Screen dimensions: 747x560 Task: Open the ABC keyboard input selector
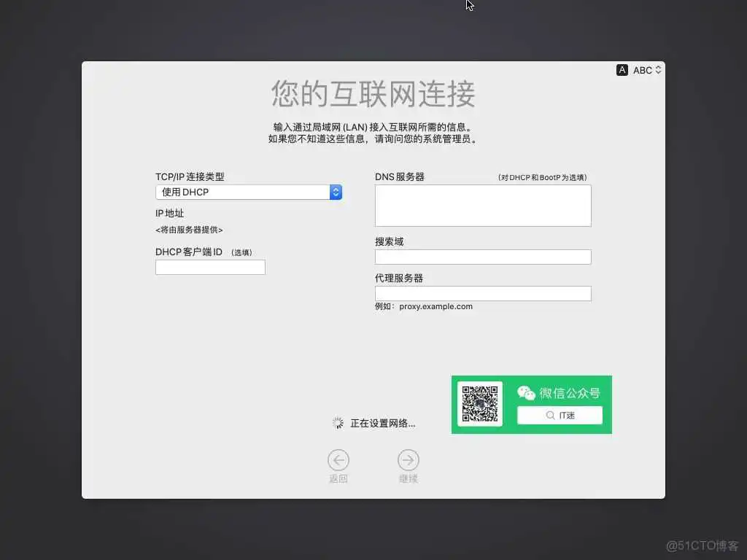coord(638,69)
